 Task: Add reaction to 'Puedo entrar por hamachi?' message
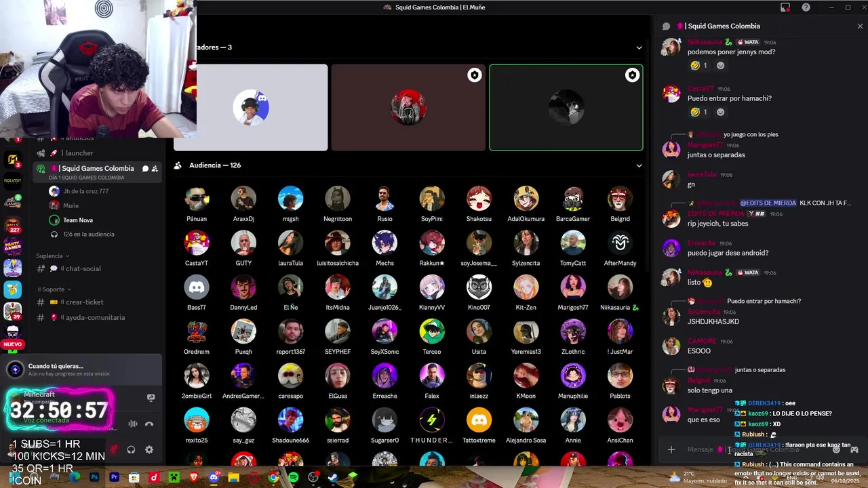tap(721, 113)
